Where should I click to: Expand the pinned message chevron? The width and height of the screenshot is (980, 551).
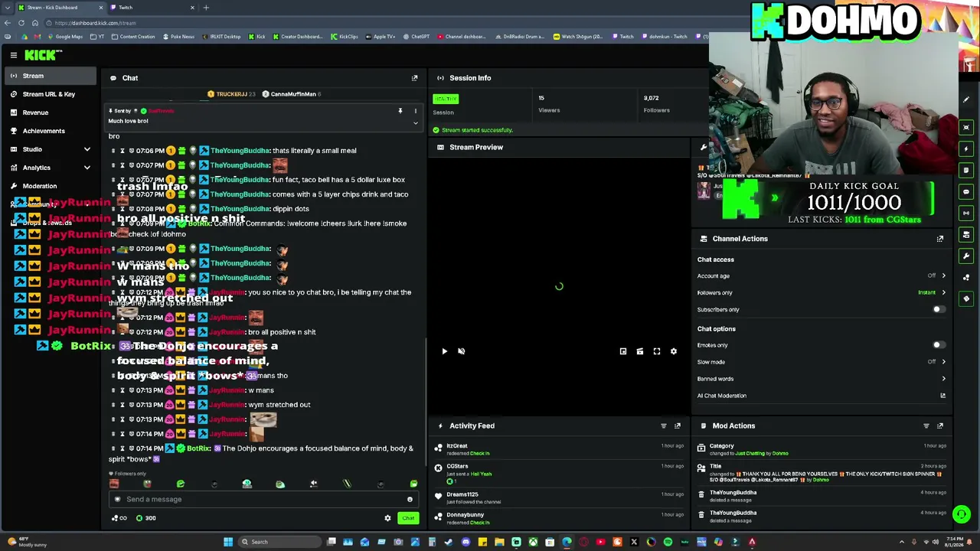point(416,123)
